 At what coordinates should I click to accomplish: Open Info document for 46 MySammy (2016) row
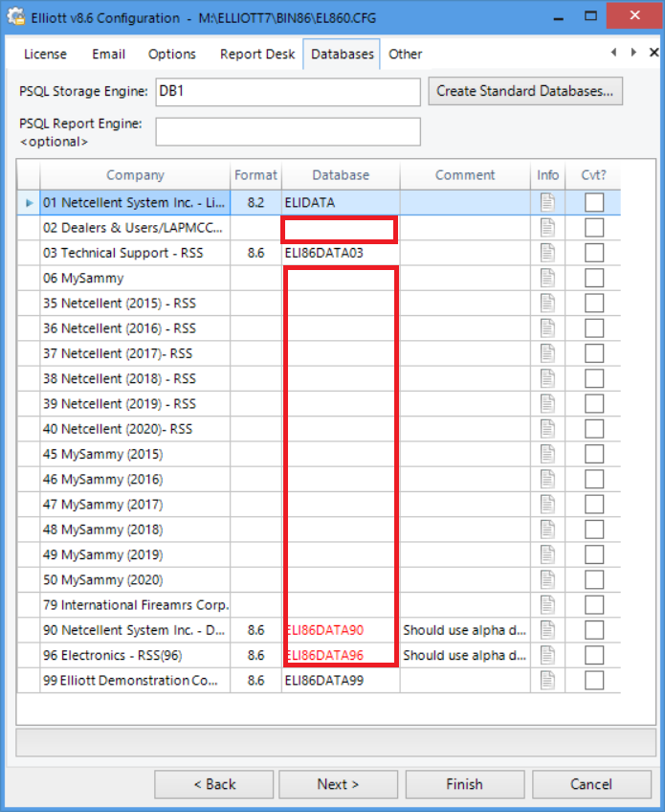point(547,479)
